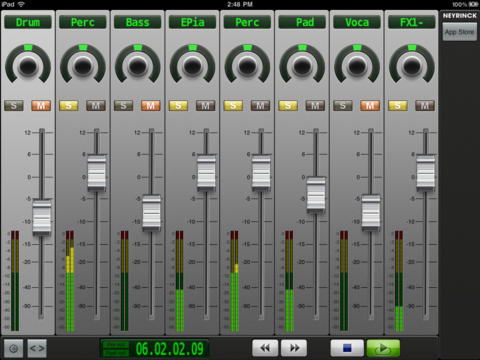Mute the FX1- channel
The image size is (480, 360).
pyautogui.click(x=425, y=106)
